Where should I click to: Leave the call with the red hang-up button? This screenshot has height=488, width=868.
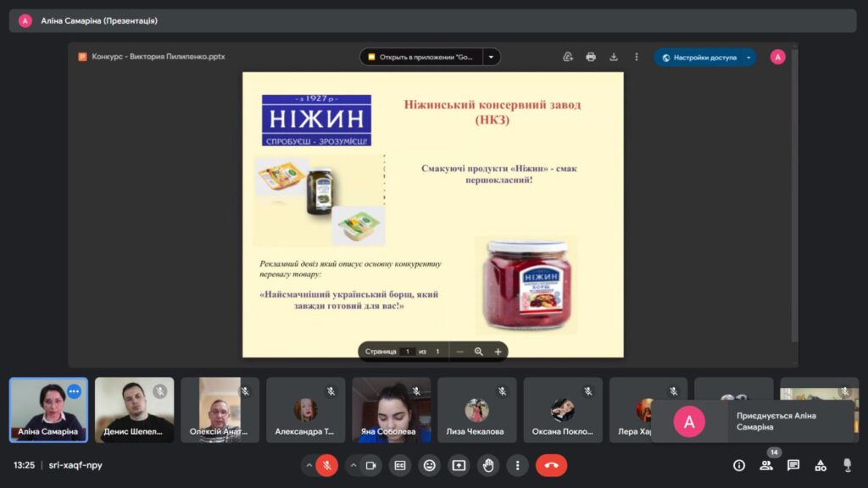[551, 465]
